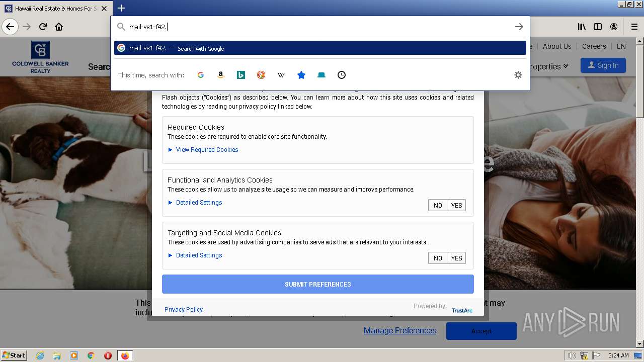Search this time with Amazon icon
This screenshot has height=362, width=644.
pos(221,75)
